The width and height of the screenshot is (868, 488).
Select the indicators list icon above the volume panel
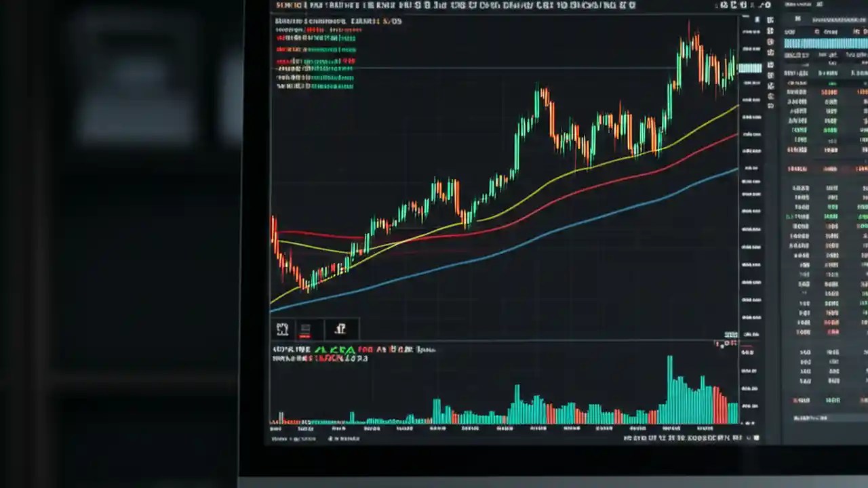pos(305,329)
